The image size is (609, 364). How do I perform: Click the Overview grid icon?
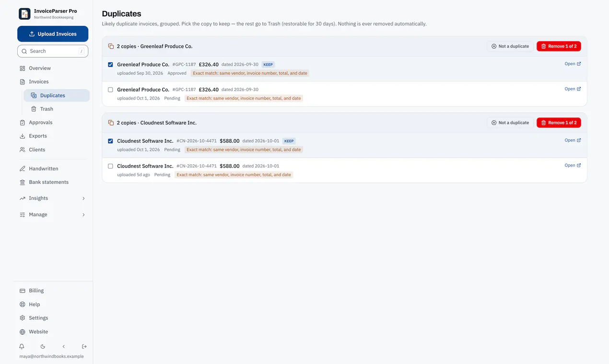[x=22, y=68]
